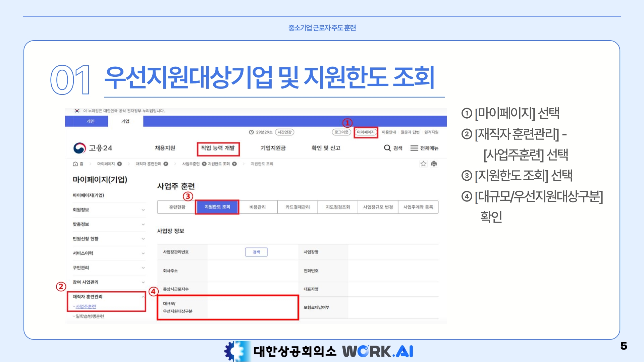Open the 마이페이지 breadcrumb dropdown
644x362 pixels.
(119, 164)
